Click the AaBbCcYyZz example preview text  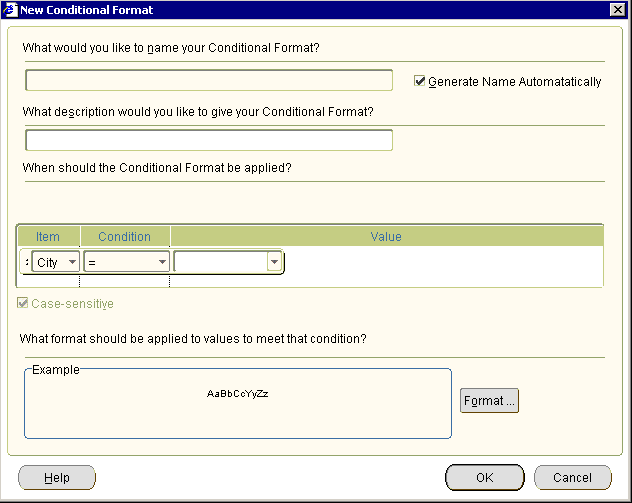point(238,394)
